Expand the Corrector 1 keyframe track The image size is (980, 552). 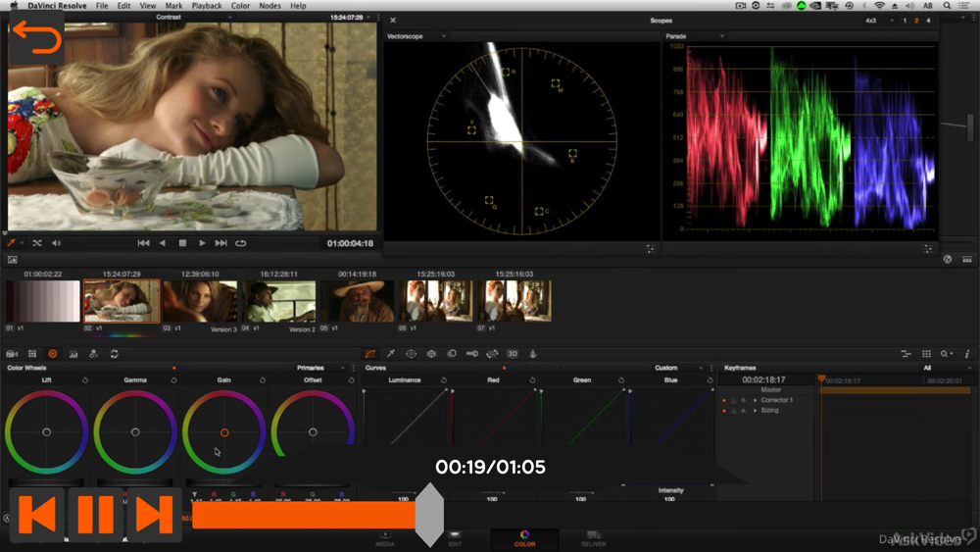pyautogui.click(x=755, y=400)
